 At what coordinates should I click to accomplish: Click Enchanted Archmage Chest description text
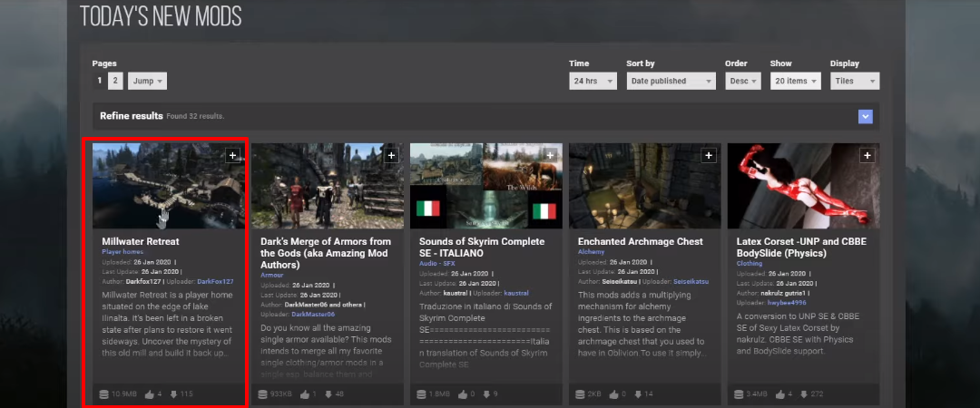coord(642,325)
